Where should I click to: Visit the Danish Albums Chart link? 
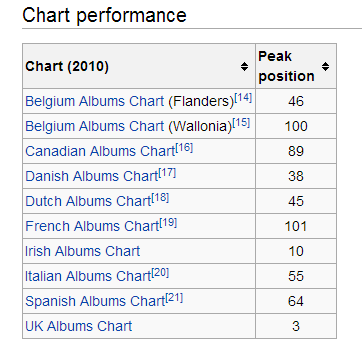click(x=92, y=176)
